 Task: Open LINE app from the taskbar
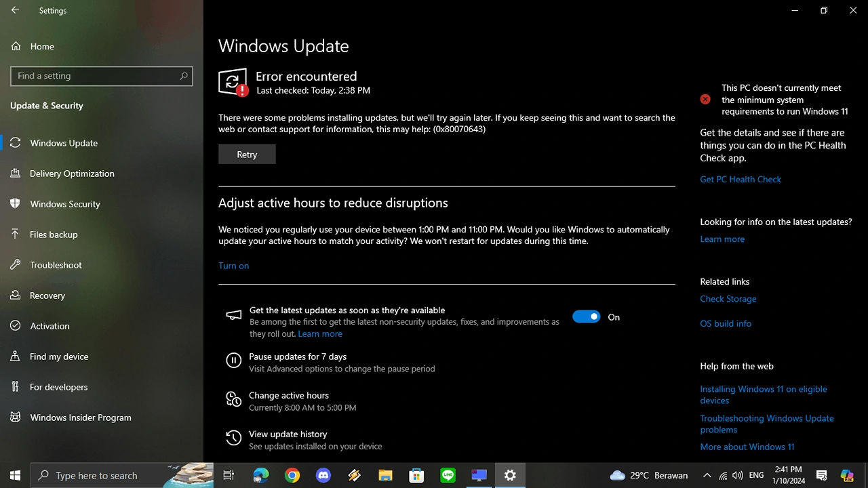coord(448,475)
